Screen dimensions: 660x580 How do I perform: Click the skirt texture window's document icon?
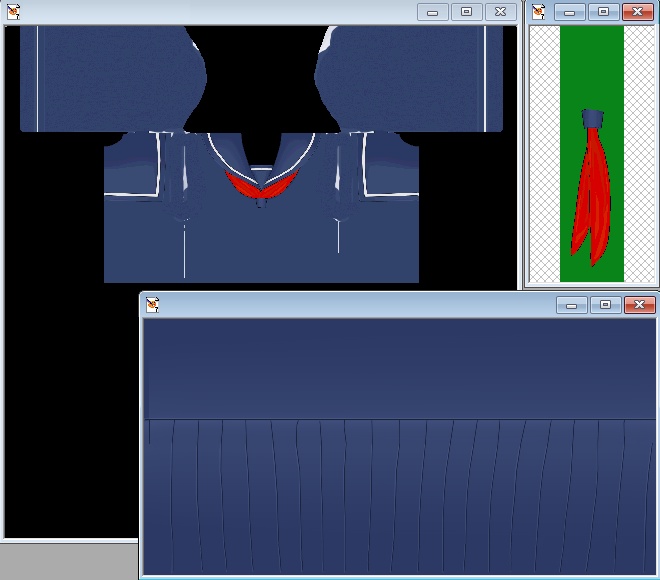[x=152, y=304]
